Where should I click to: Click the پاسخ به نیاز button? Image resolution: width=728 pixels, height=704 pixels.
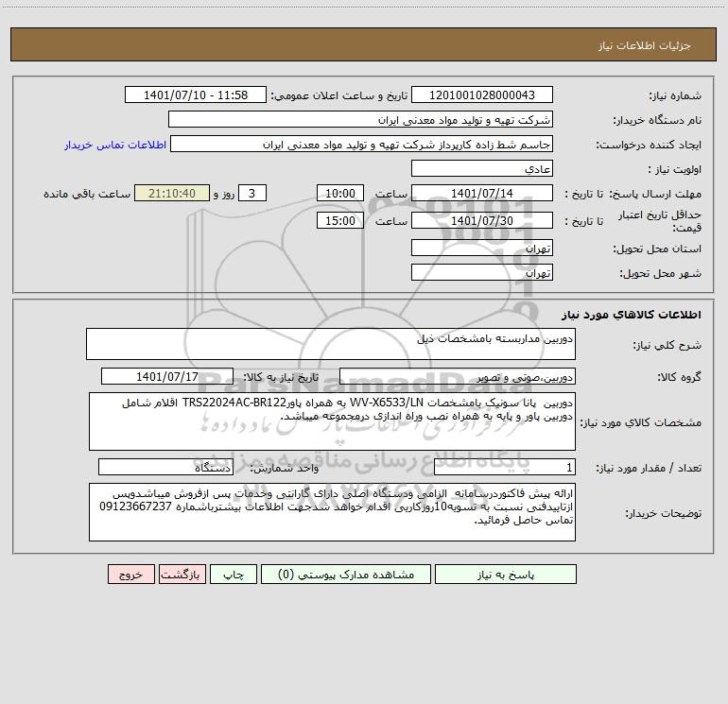pos(506,575)
